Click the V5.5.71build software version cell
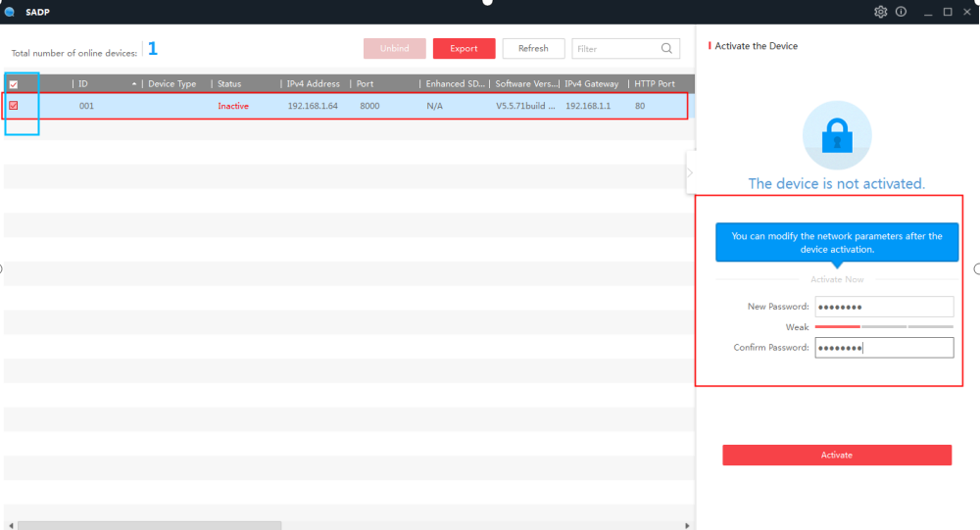The height and width of the screenshot is (530, 980). [525, 106]
